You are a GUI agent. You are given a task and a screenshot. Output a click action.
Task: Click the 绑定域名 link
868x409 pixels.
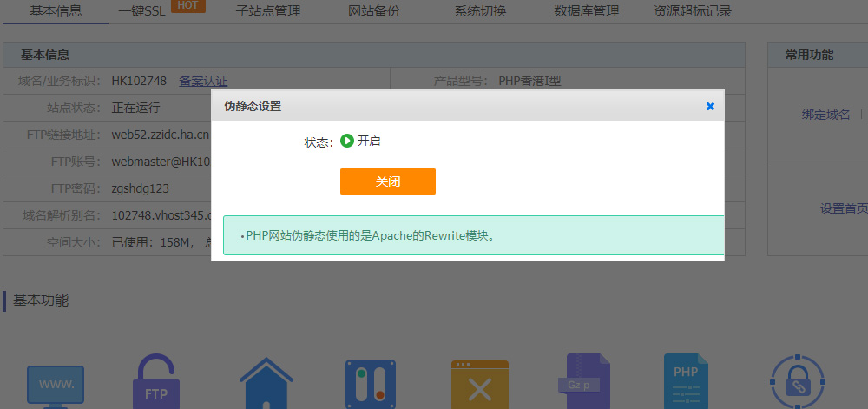click(826, 115)
